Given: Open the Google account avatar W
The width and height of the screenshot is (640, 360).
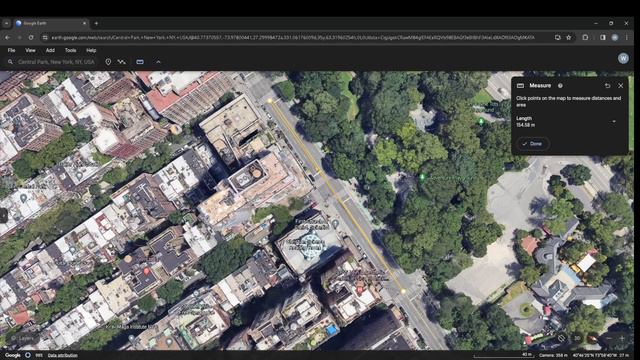Looking at the screenshot, I should (x=623, y=58).
